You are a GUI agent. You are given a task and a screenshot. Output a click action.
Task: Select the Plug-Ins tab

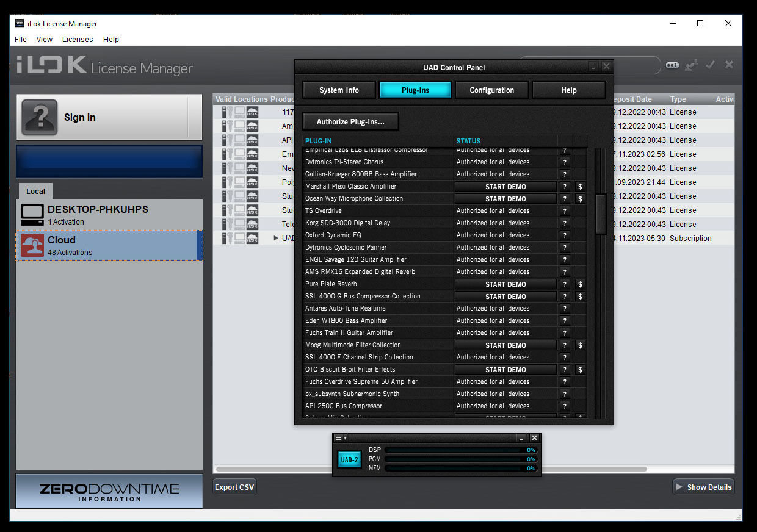tap(415, 90)
